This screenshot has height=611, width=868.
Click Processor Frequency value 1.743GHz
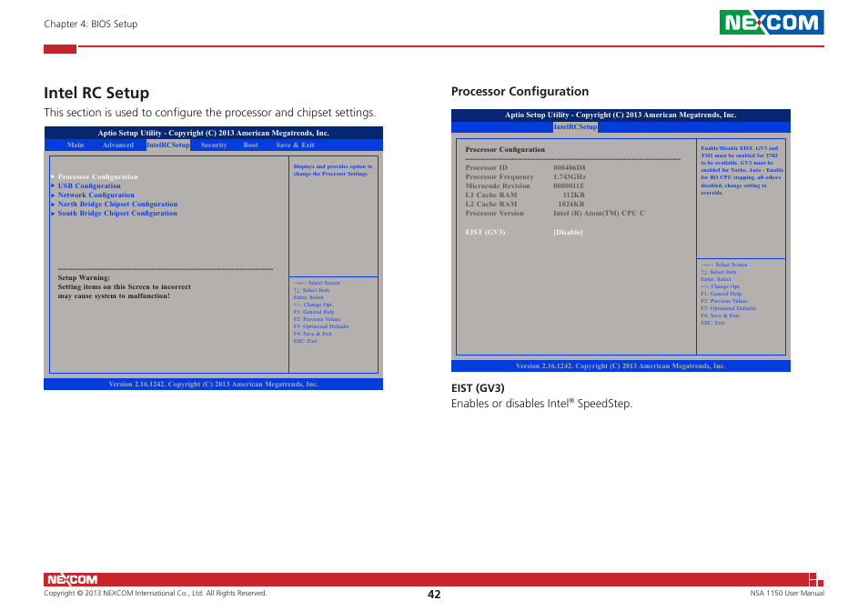[569, 177]
